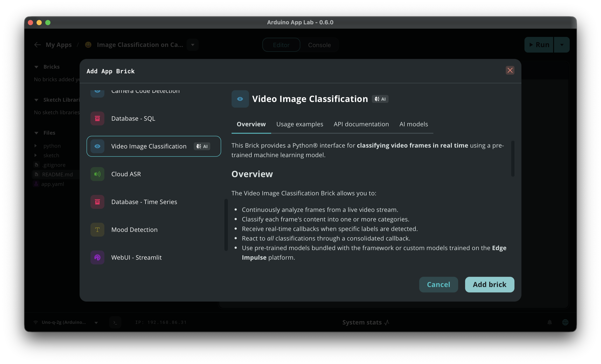Click the WebUI - Streamlit palette icon
The height and width of the screenshot is (364, 601).
[97, 257]
